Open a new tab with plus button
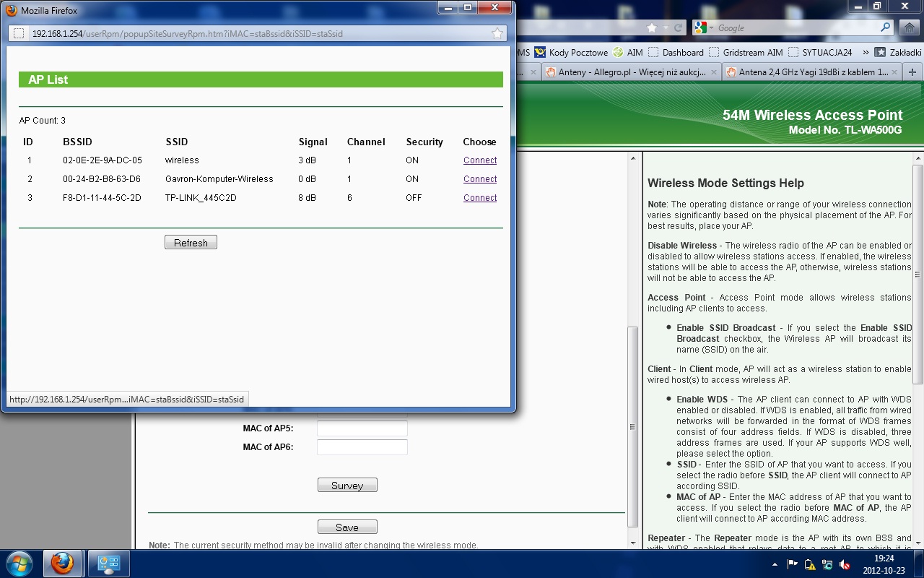Screen dimensions: 924x578 point(912,72)
